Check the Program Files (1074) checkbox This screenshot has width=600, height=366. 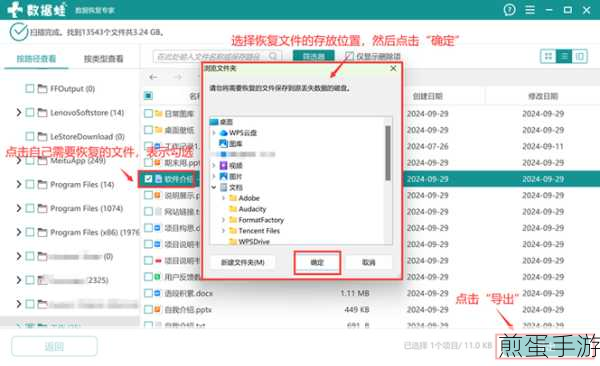29,208
